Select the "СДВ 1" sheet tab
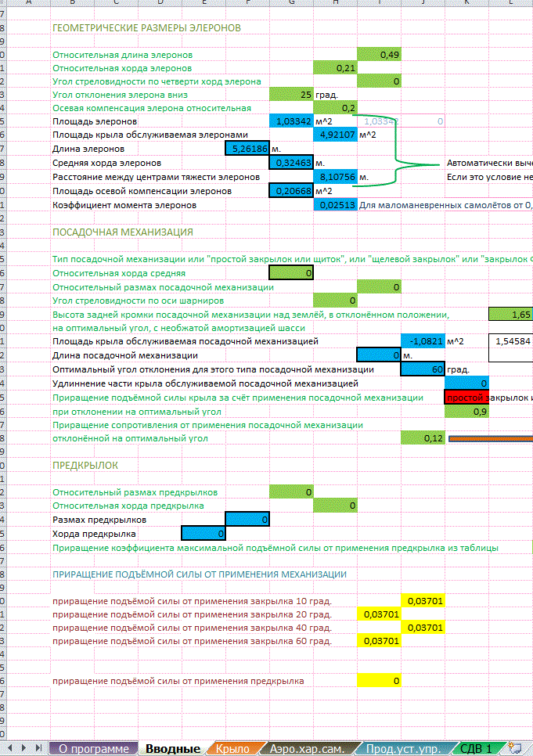The height and width of the screenshot is (756, 533). coord(476,749)
